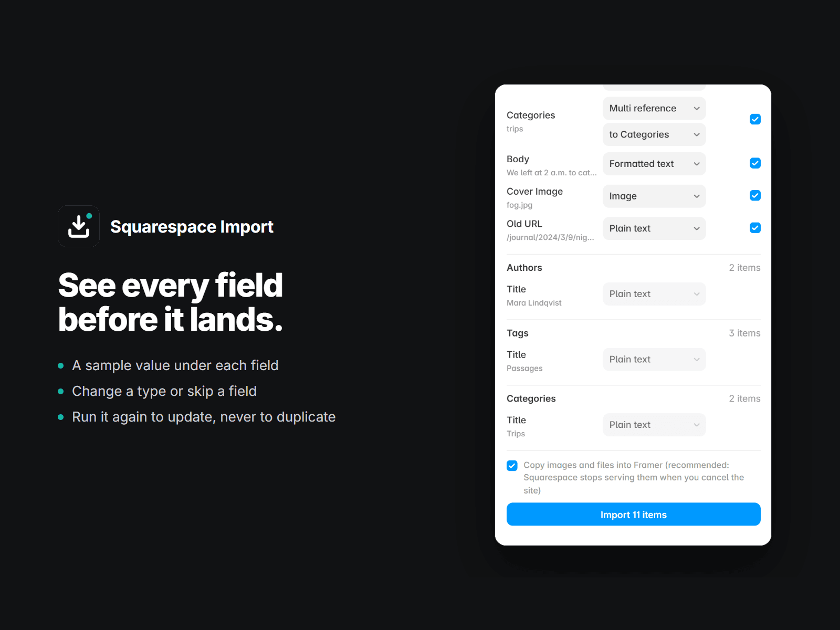Uncheck the Categories field checkbox

755,119
